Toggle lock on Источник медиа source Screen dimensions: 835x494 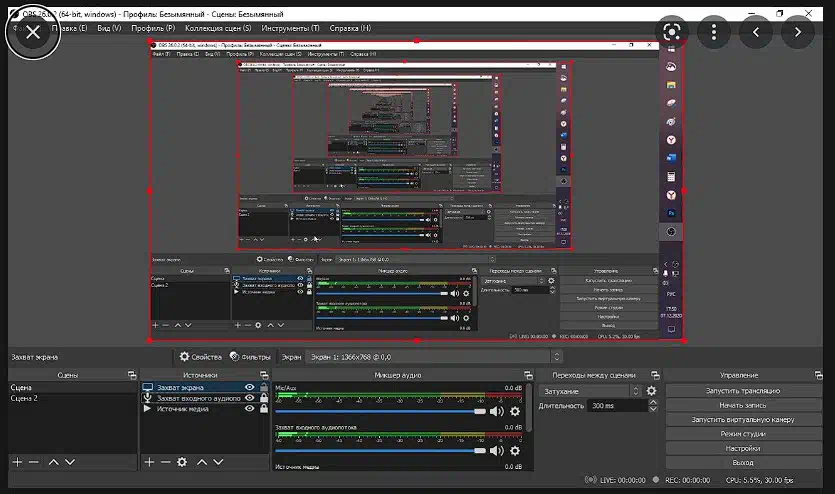(x=264, y=408)
